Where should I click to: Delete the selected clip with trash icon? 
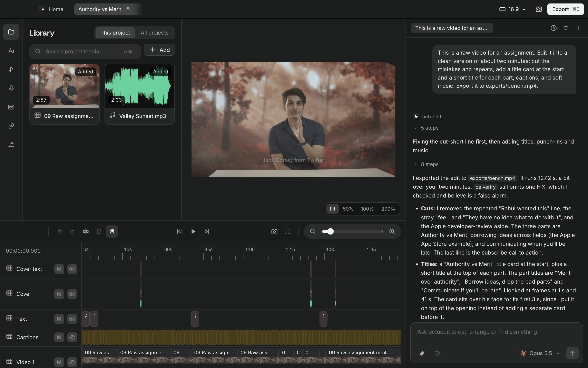99,231
